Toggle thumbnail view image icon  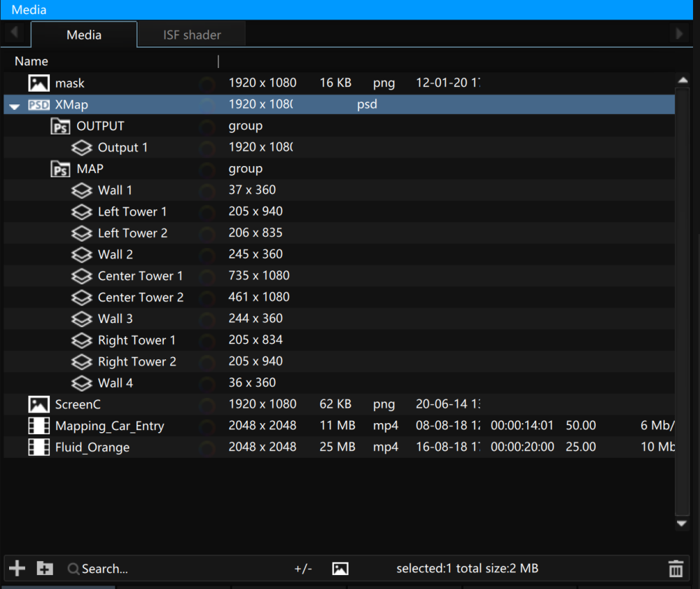click(x=340, y=569)
